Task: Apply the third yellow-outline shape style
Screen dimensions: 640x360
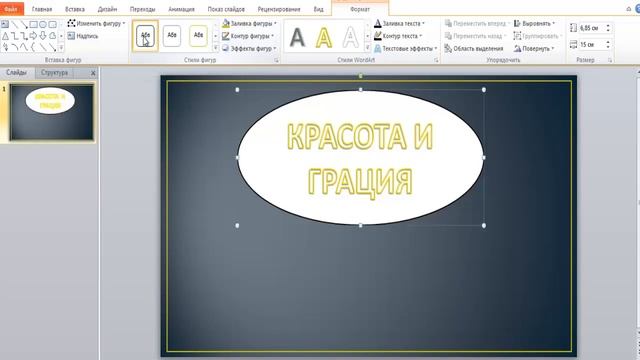Action: 198,36
